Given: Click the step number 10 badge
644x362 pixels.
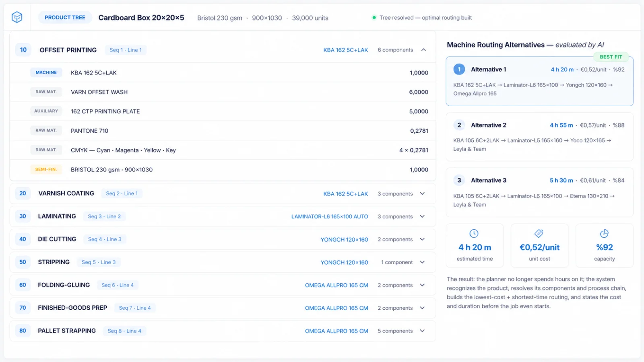Looking at the screenshot, I should coord(23,50).
